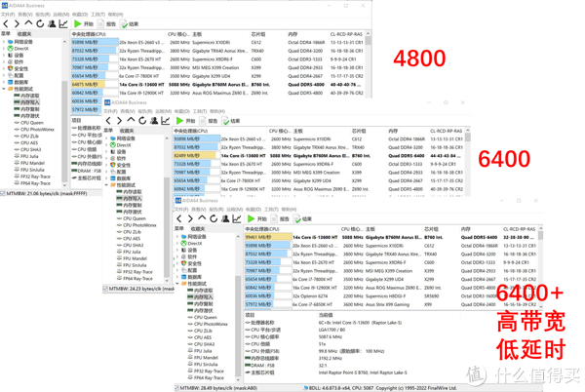
Task: Open the user management icon in the front window toolbar
Action: (225, 219)
